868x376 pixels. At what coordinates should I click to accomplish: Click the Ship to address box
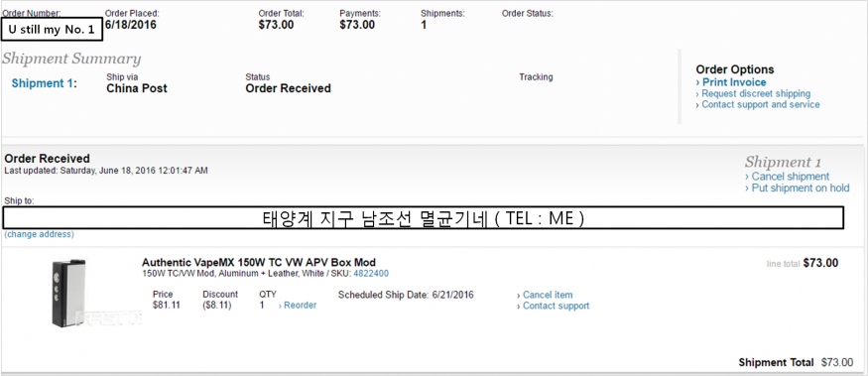tap(423, 218)
